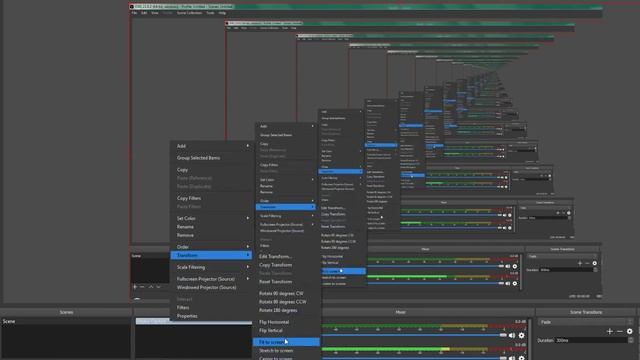The width and height of the screenshot is (640, 360).
Task: Remove transition with Scene Transitions minus icon
Action: (620, 331)
